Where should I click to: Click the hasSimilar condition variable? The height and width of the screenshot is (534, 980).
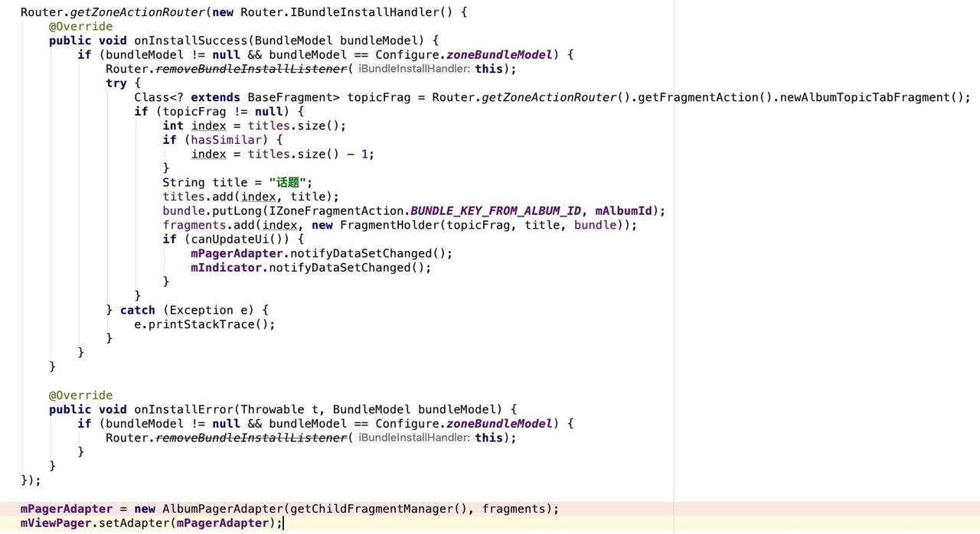(x=226, y=140)
